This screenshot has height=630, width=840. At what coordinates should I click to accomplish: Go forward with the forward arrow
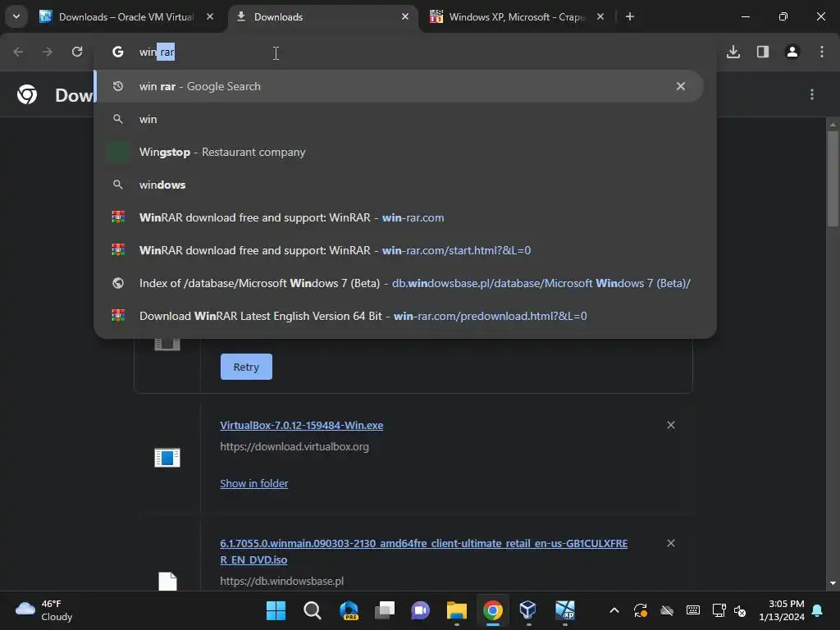[x=48, y=52]
